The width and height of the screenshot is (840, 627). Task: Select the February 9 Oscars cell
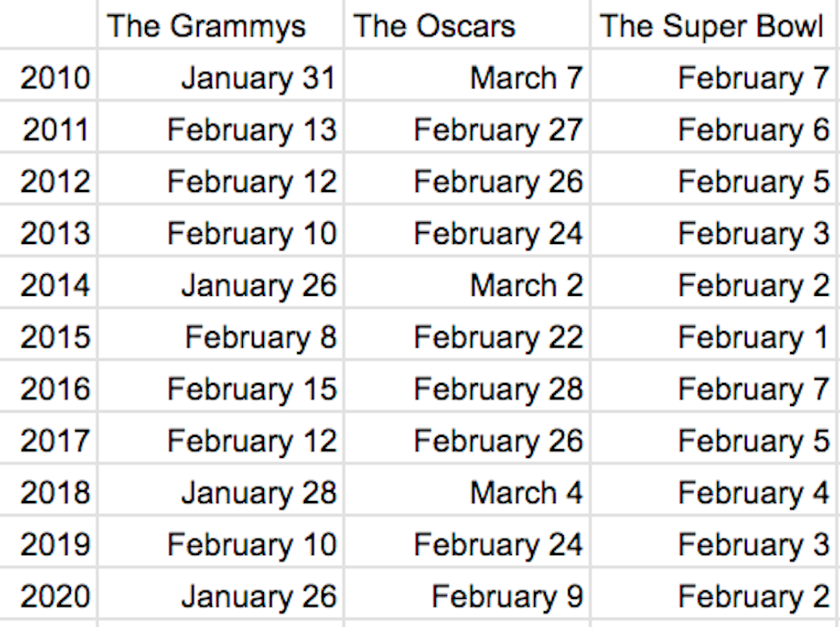[x=507, y=596]
